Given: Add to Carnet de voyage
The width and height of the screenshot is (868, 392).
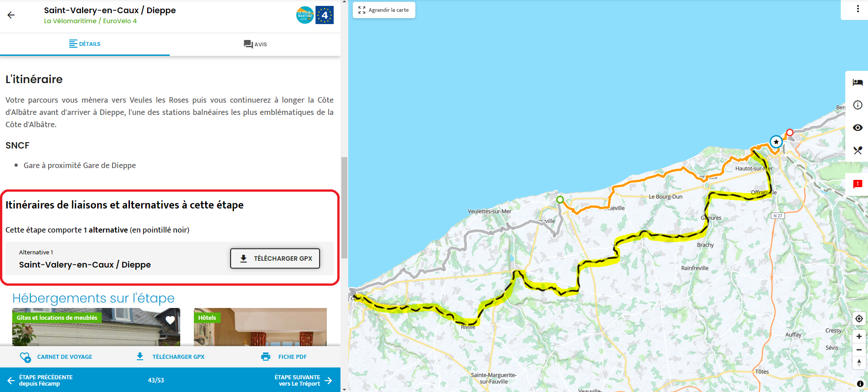Looking at the screenshot, I should click(56, 357).
